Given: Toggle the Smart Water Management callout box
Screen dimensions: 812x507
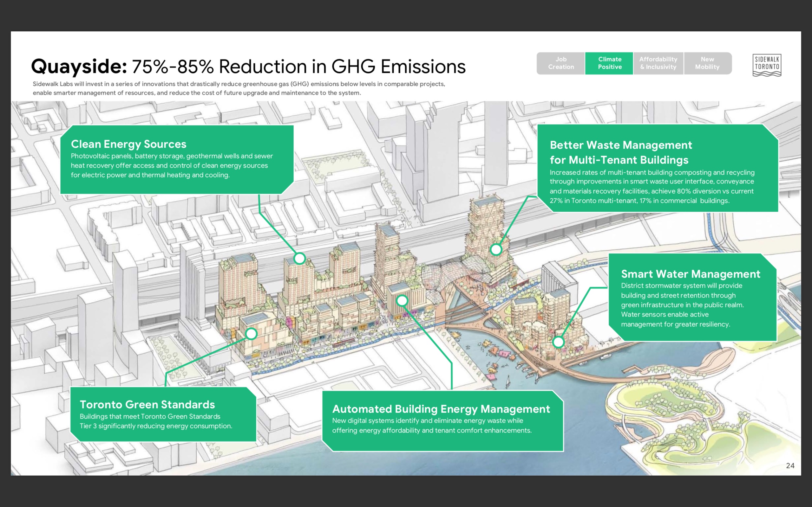Looking at the screenshot, I should pyautogui.click(x=691, y=298).
